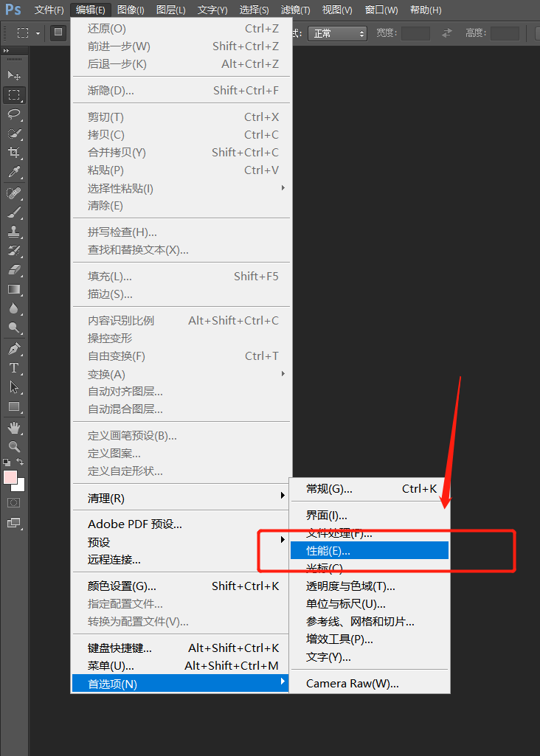This screenshot has width=540, height=756.
Task: Open the 窗口(W) menu
Action: [x=381, y=10]
